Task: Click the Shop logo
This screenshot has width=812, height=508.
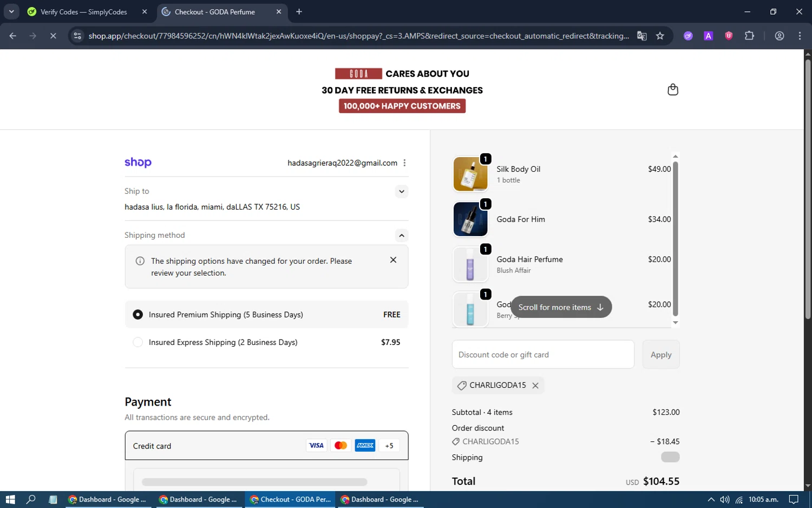Action: tap(138, 162)
